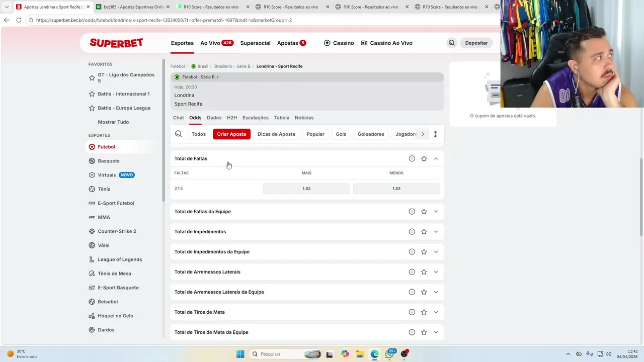This screenshot has width=644, height=362.
Task: Expand Total de Tiros de Meta da Equipe
Action: click(436, 332)
